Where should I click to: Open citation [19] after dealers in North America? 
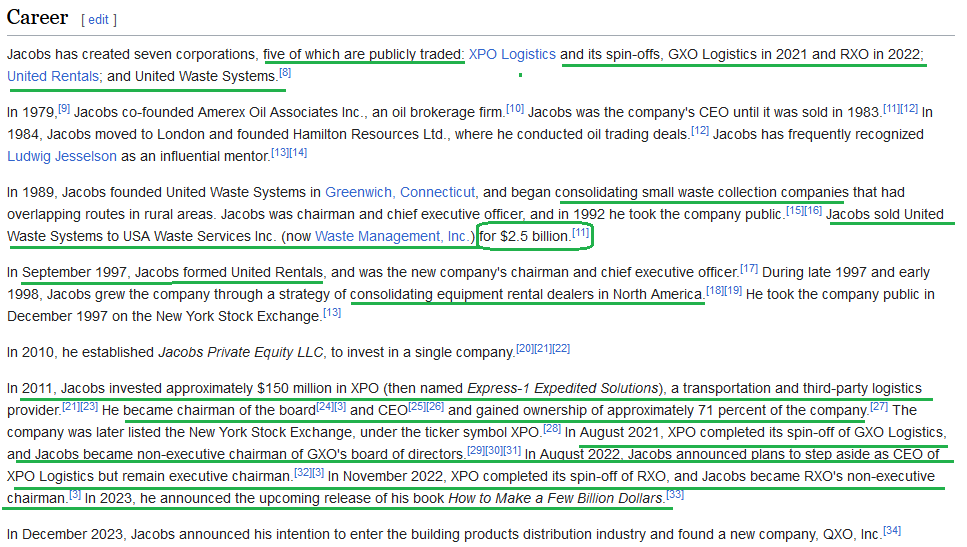click(x=733, y=290)
